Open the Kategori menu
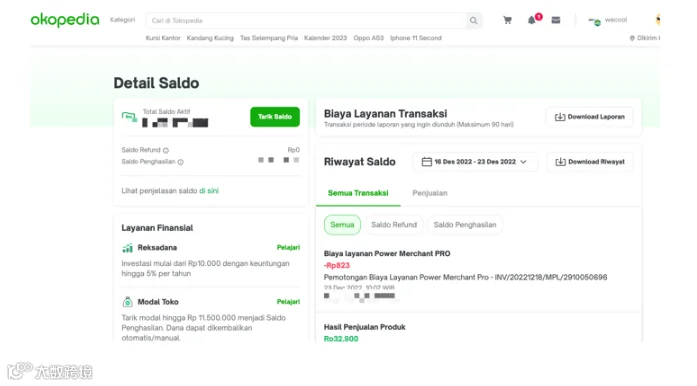This screenshot has height=386, width=697. pos(122,20)
